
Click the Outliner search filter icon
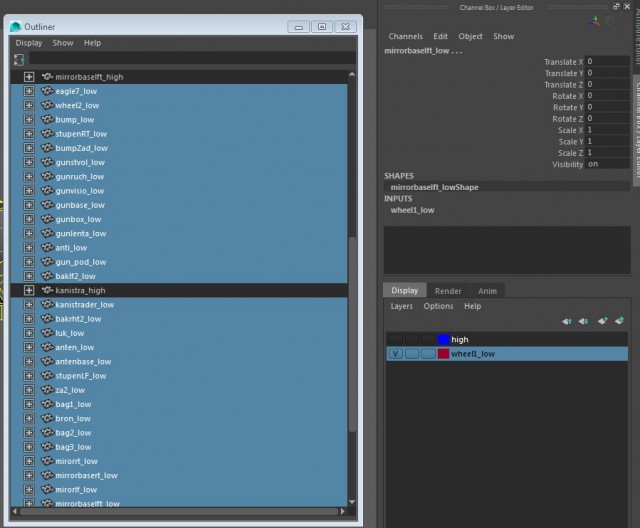(x=19, y=59)
